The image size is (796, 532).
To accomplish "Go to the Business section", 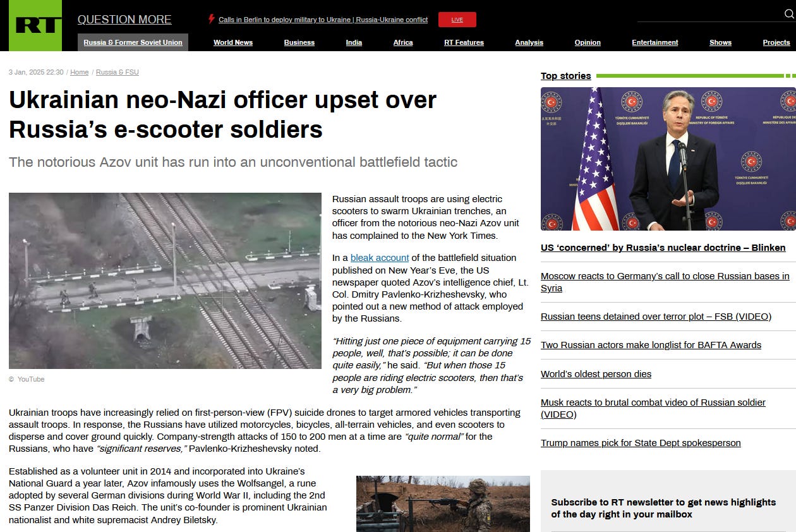I will [299, 42].
